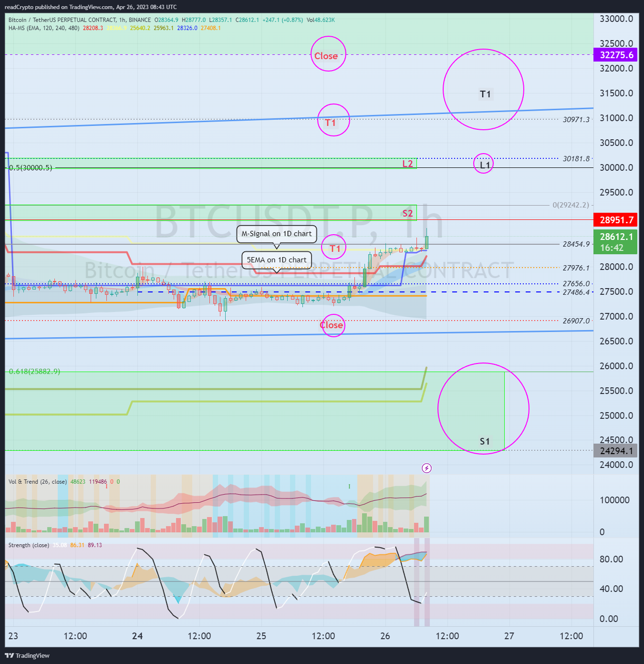644x664 pixels.
Task: Click the 100000 volume axis tick
Action: pos(614,500)
